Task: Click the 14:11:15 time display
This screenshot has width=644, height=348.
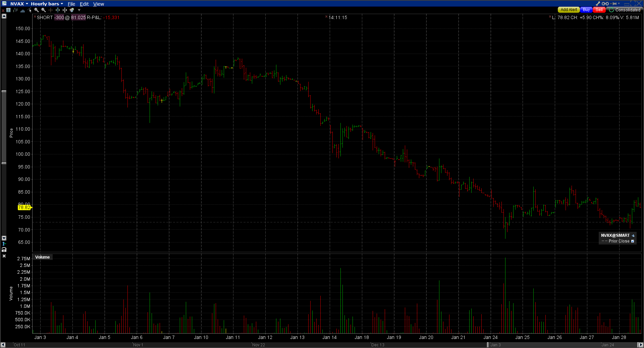Action: pos(338,17)
